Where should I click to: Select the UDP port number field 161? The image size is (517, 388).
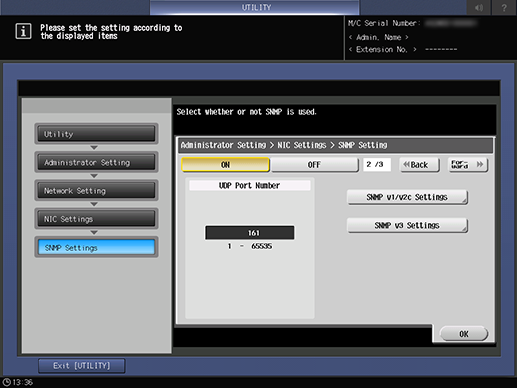250,233
